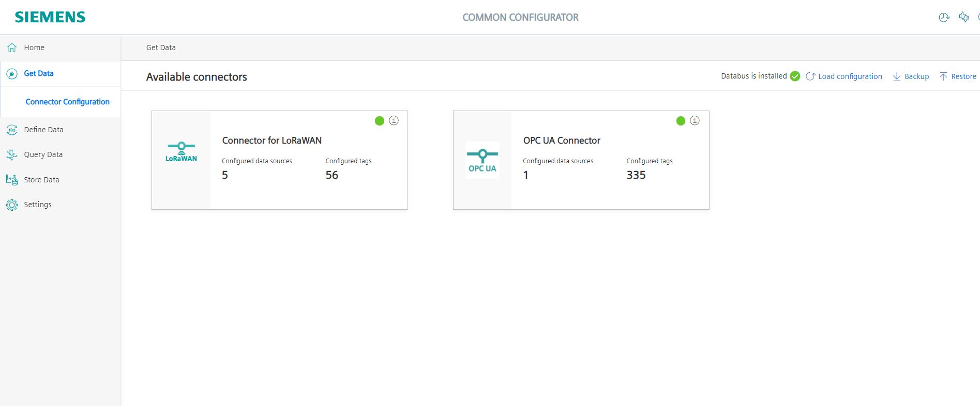Open Connector Configuration submenu item

click(x=68, y=102)
